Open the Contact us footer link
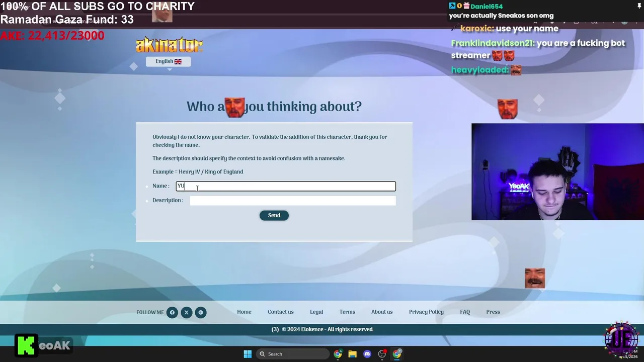 click(x=280, y=312)
